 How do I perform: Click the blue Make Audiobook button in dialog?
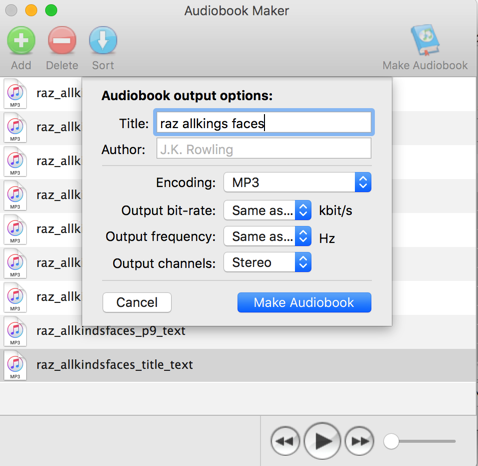click(x=304, y=302)
